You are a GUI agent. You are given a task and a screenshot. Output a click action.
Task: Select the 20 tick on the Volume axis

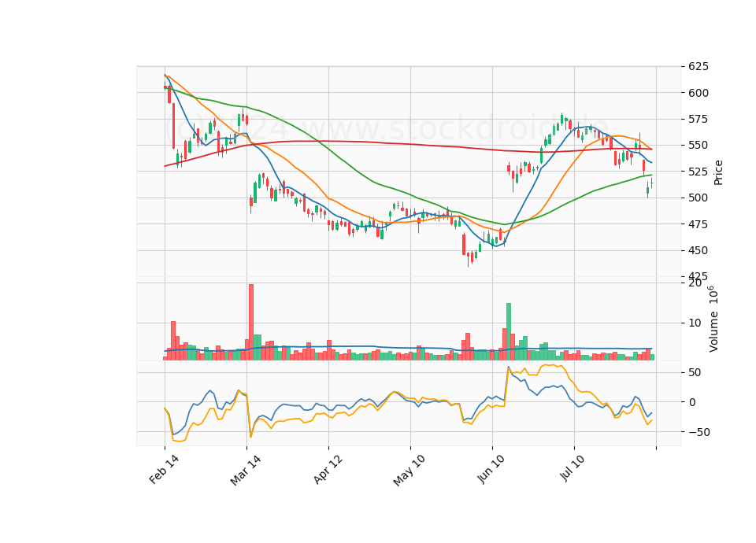[695, 283]
